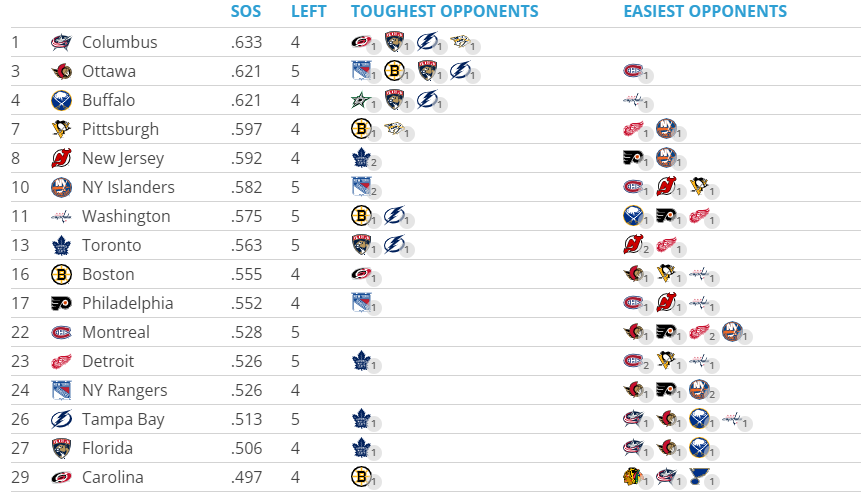Click St. Louis Blues logo in Carolina's row
The height and width of the screenshot is (497, 863).
pyautogui.click(x=699, y=476)
